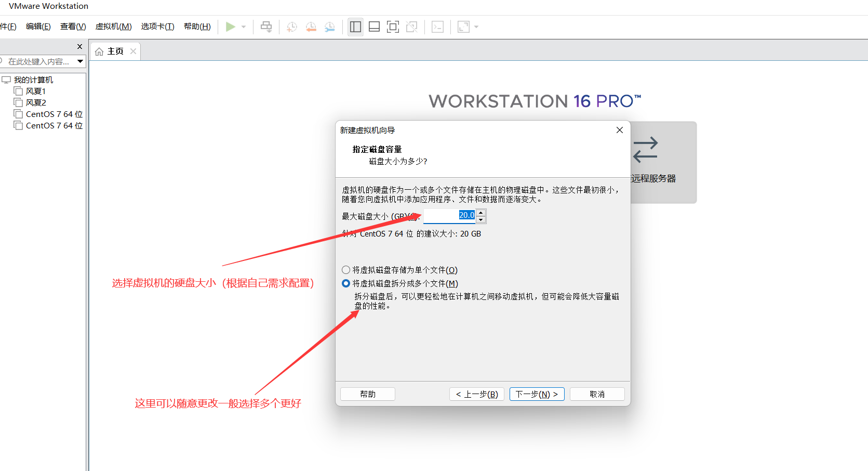This screenshot has width=868, height=471.
Task: Open the 帮助(H) menu
Action: (197, 27)
